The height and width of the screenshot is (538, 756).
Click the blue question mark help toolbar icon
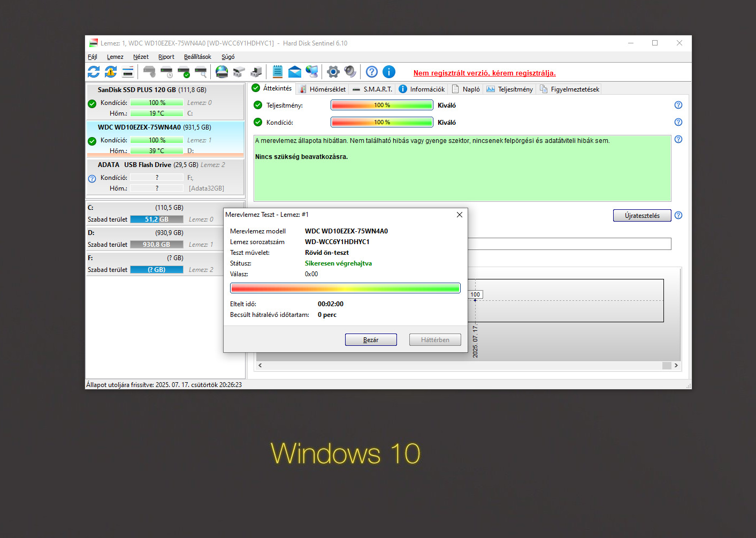(372, 72)
